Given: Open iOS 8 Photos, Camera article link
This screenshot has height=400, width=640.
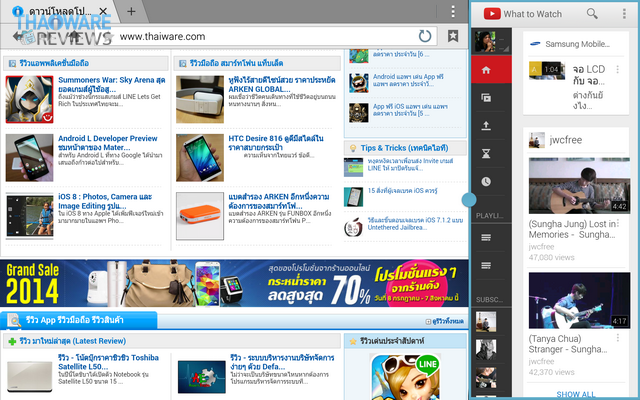Looking at the screenshot, I should tap(105, 201).
